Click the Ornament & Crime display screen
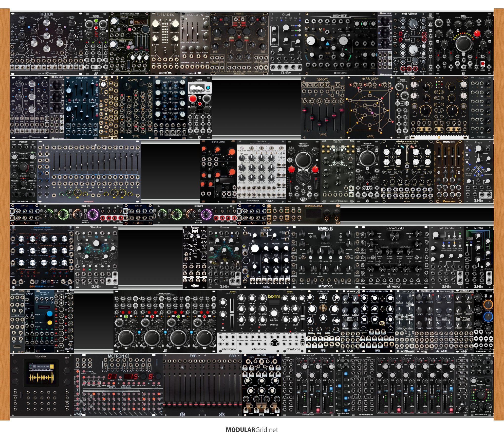The image size is (504, 435). pyautogui.click(x=314, y=213)
